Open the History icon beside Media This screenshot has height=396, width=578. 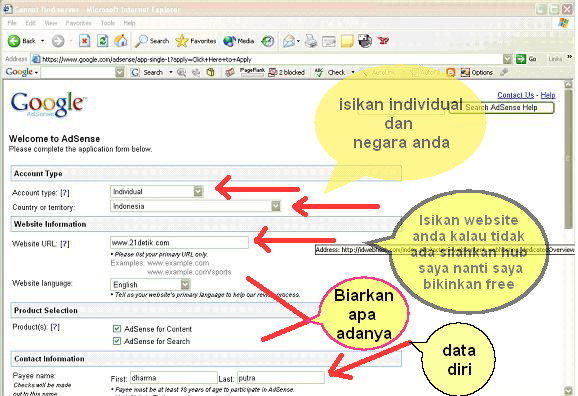coord(268,41)
